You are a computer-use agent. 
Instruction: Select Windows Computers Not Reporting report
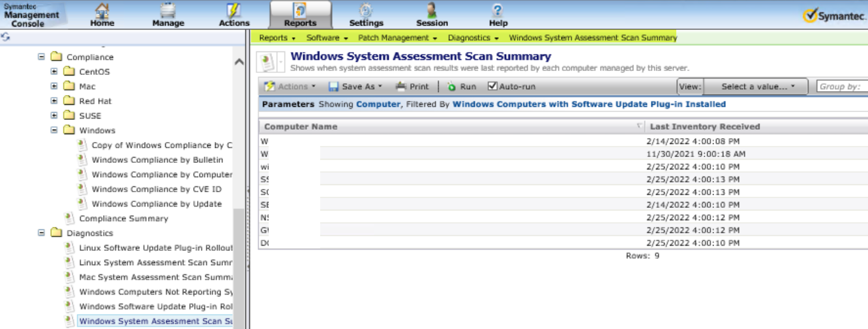(156, 292)
